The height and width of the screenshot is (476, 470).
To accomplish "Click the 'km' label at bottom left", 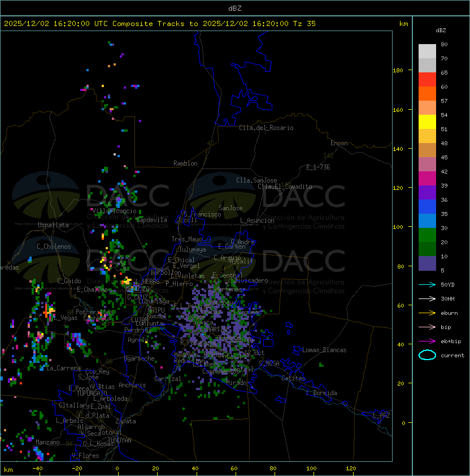I will (8, 470).
